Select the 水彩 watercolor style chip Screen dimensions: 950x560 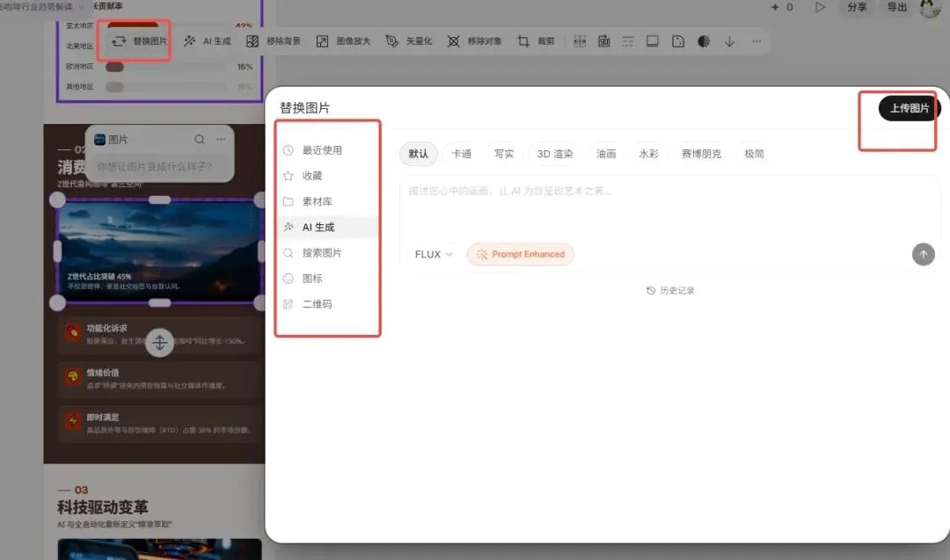pyautogui.click(x=648, y=154)
